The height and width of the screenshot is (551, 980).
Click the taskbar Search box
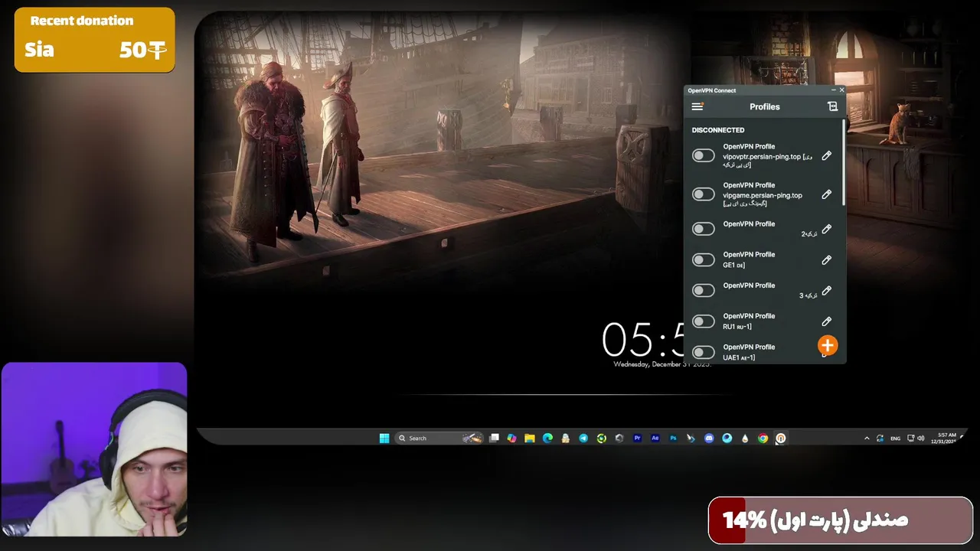pos(440,439)
